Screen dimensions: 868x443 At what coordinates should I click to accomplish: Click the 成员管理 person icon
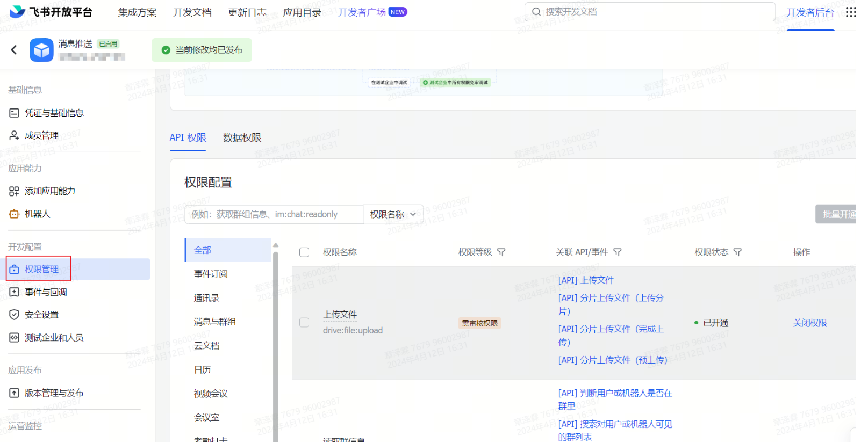[14, 135]
